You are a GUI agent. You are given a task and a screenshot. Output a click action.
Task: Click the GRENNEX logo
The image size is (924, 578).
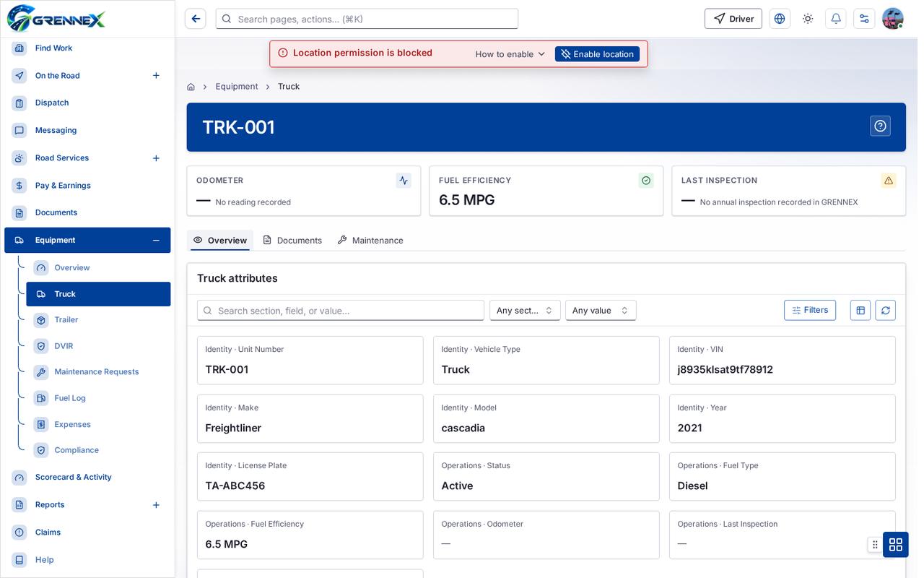(56, 18)
